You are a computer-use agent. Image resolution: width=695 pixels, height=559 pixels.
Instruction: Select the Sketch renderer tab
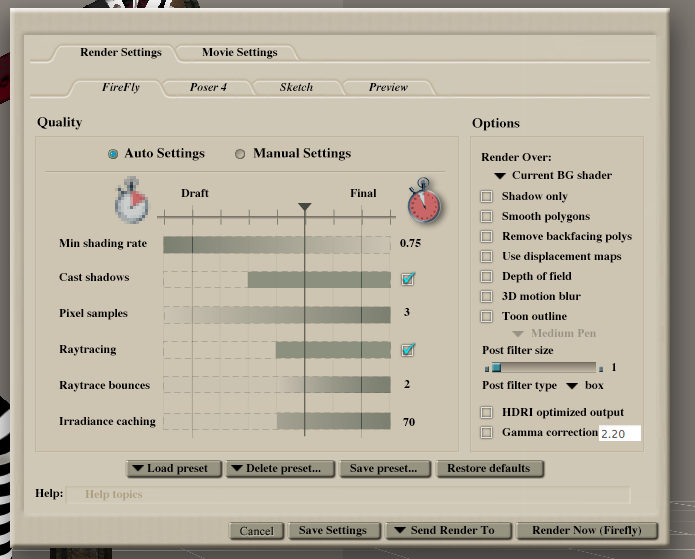(x=296, y=87)
